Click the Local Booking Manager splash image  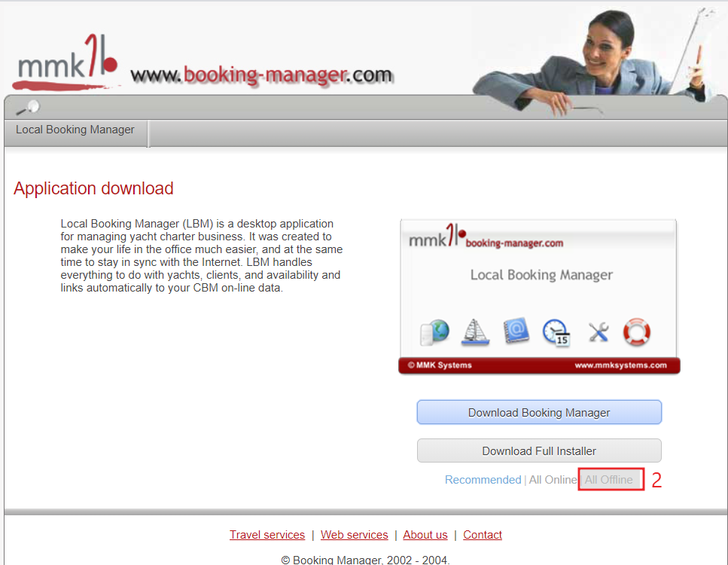pyautogui.click(x=539, y=297)
